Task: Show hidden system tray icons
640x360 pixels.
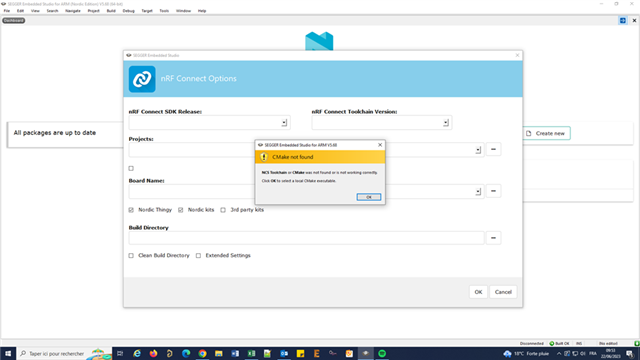Action: (x=559, y=353)
